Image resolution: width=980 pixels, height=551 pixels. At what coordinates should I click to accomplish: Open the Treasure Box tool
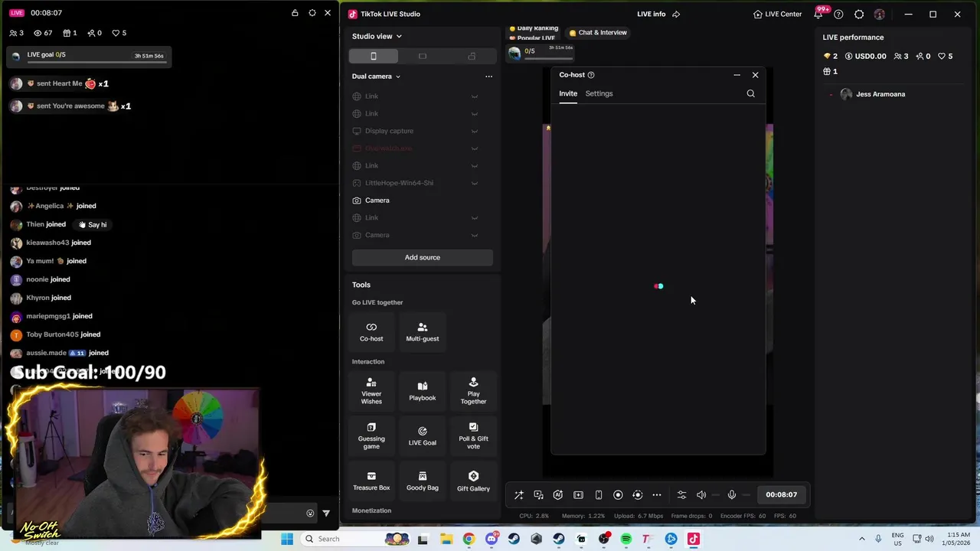[371, 481]
